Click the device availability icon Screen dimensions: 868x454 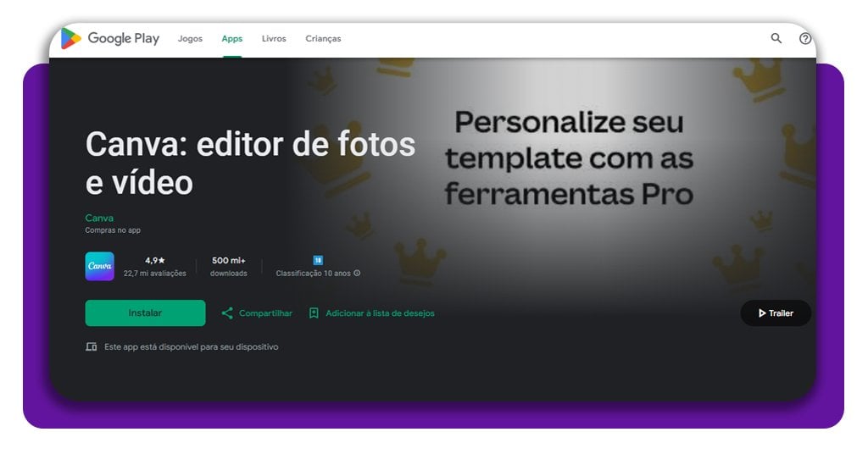92,346
